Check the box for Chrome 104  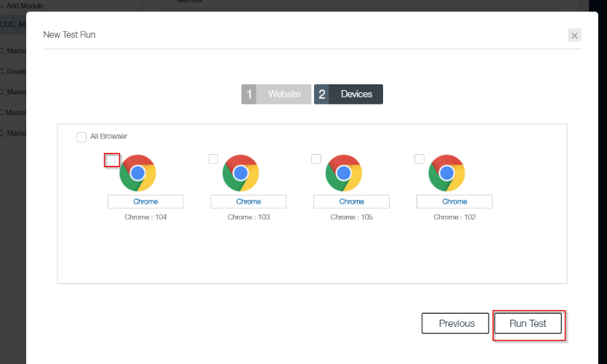(110, 159)
